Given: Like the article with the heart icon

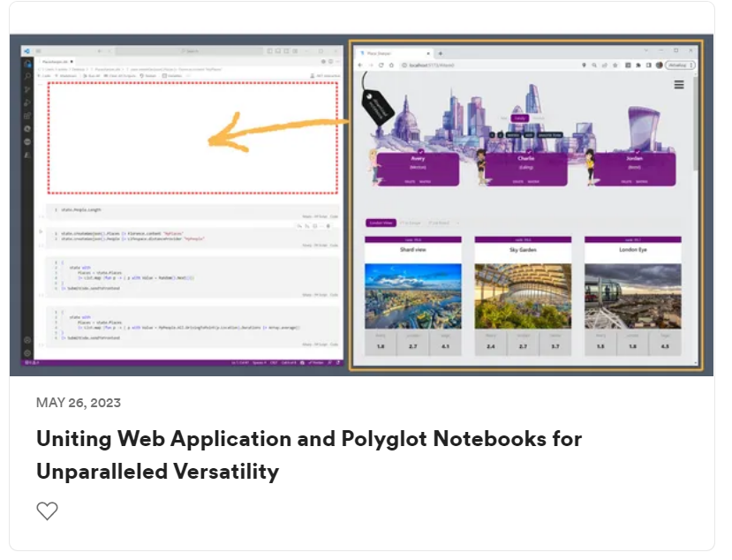Looking at the screenshot, I should (x=47, y=511).
